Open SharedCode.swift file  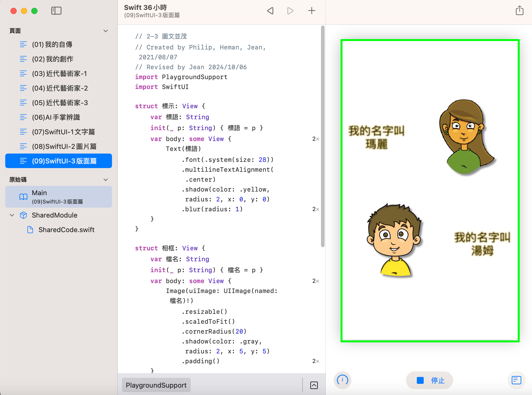[66, 230]
